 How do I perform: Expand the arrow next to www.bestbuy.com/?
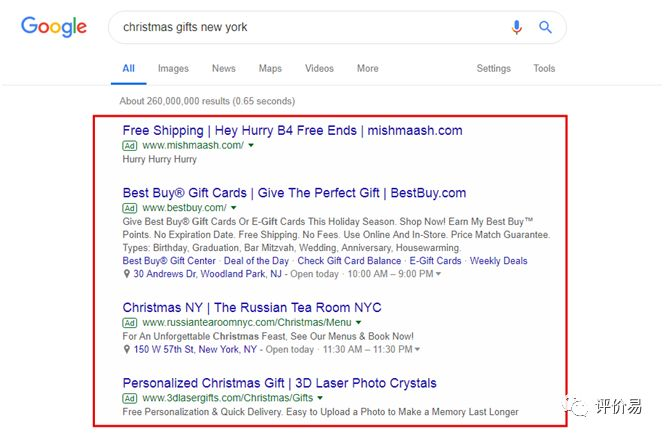(234, 208)
